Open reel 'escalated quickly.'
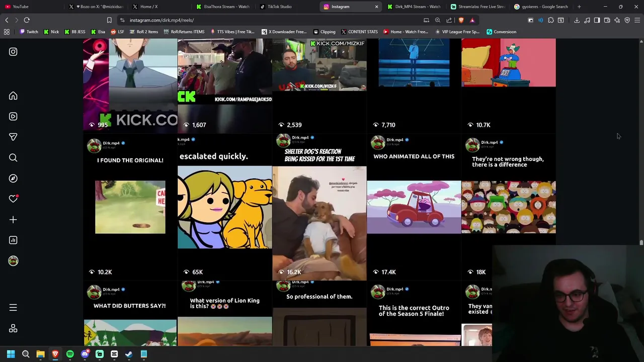 pyautogui.click(x=224, y=207)
